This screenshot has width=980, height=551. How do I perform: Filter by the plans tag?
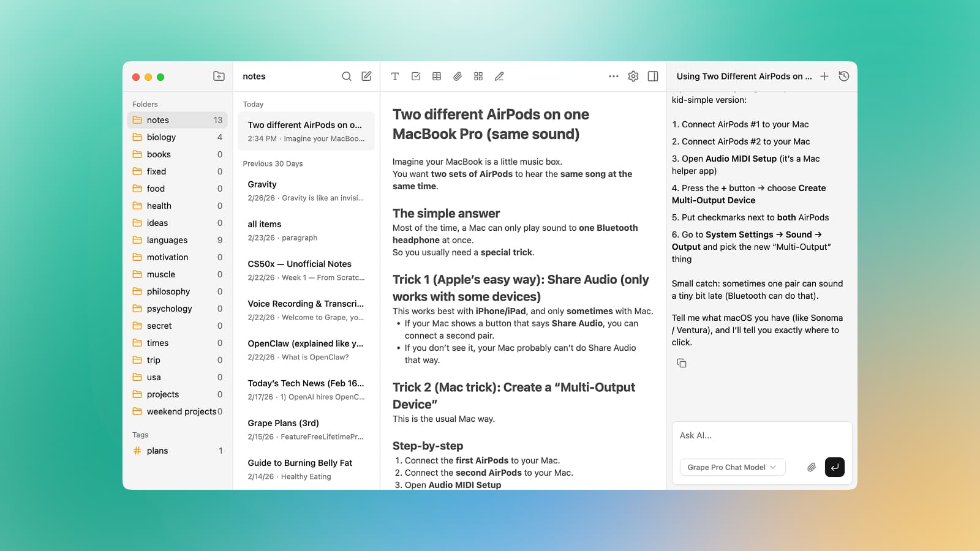(x=178, y=451)
